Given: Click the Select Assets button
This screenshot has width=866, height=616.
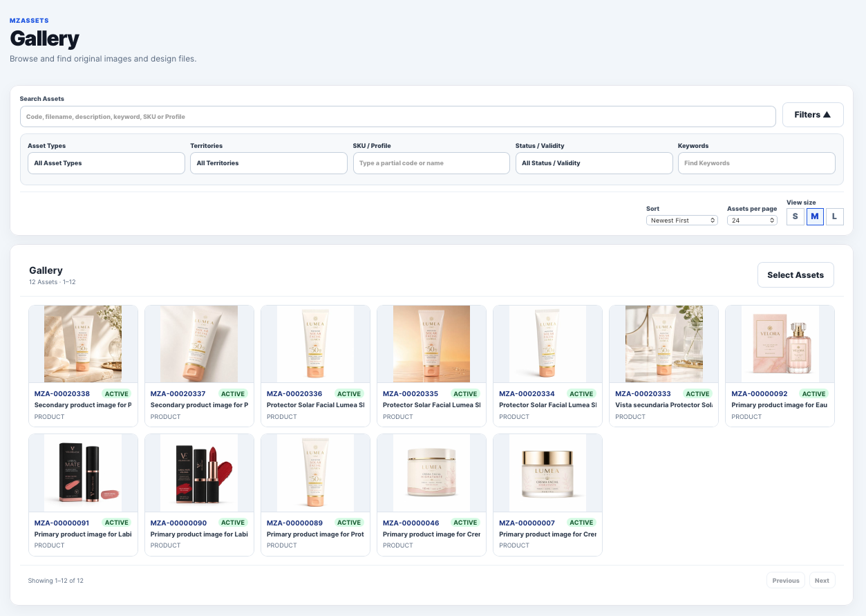Looking at the screenshot, I should pos(796,275).
